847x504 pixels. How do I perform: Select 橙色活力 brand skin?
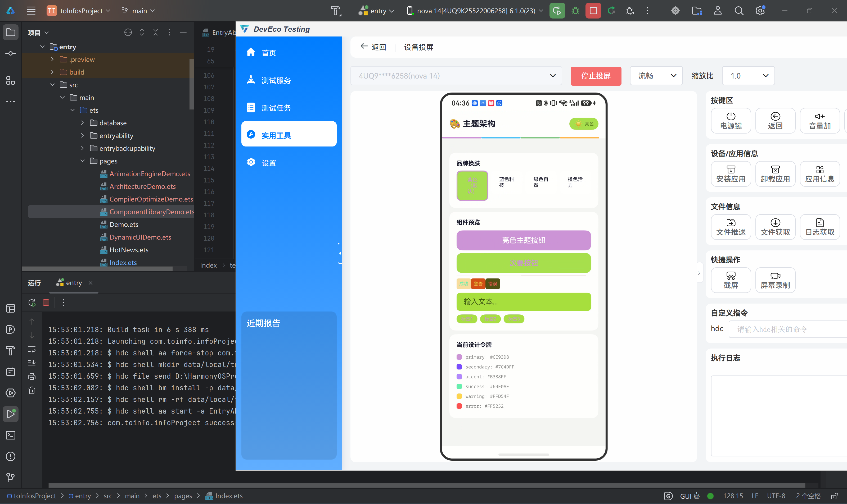click(x=575, y=182)
